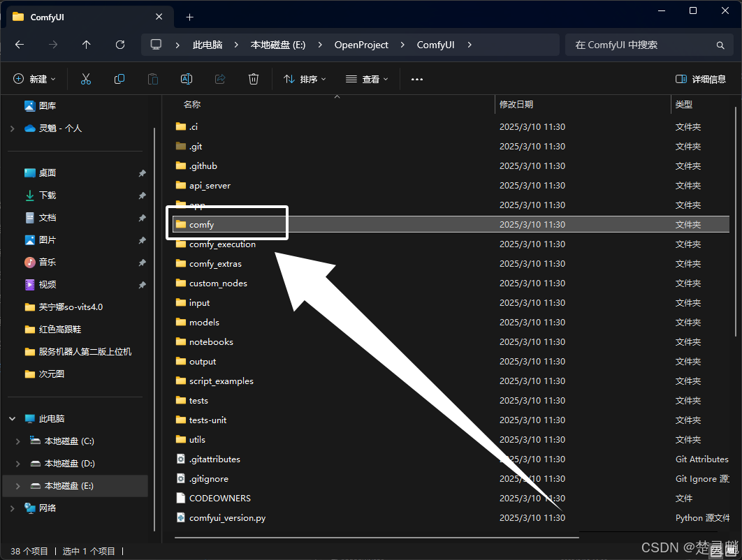
Task: Open 图库 in the sidebar
Action: tap(41, 105)
